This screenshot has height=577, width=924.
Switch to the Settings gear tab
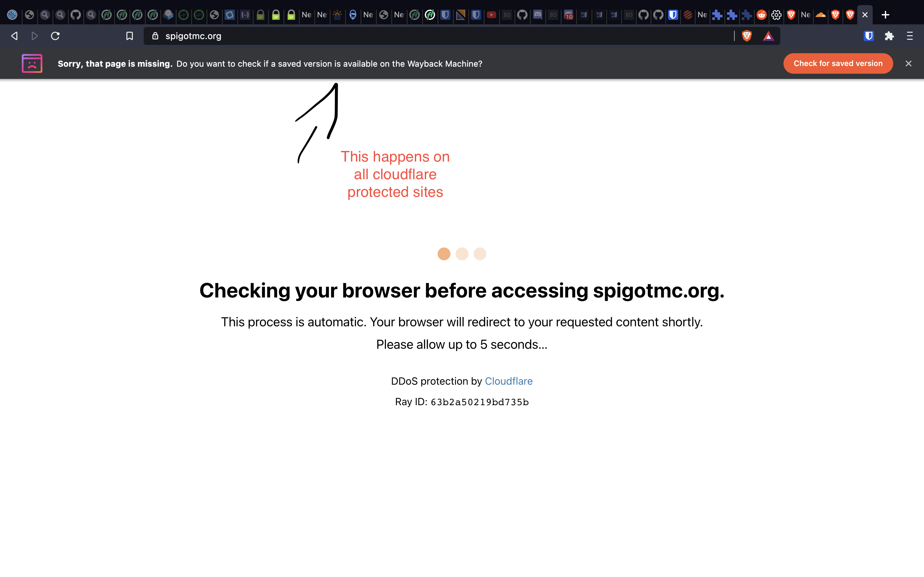tap(776, 15)
